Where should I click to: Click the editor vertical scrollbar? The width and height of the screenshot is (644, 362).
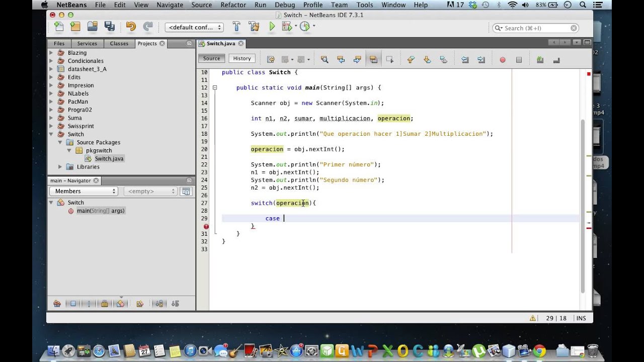click(583, 206)
